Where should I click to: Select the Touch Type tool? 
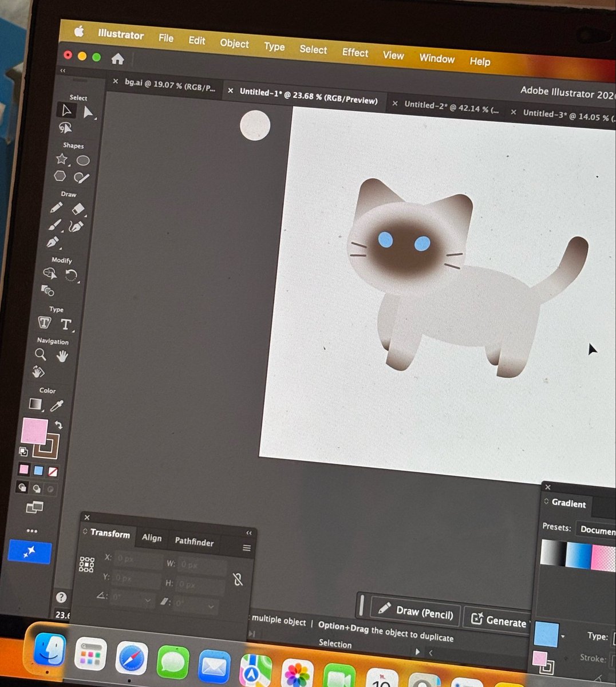point(44,323)
